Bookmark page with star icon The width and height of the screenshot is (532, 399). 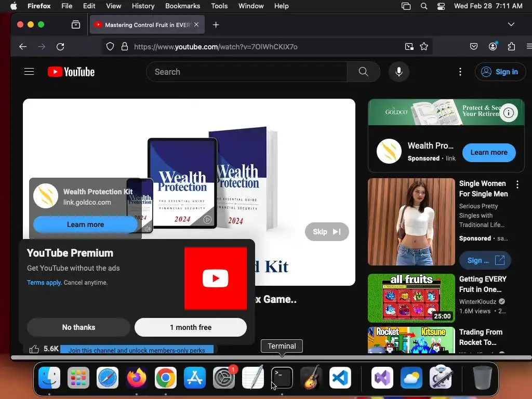point(424,46)
